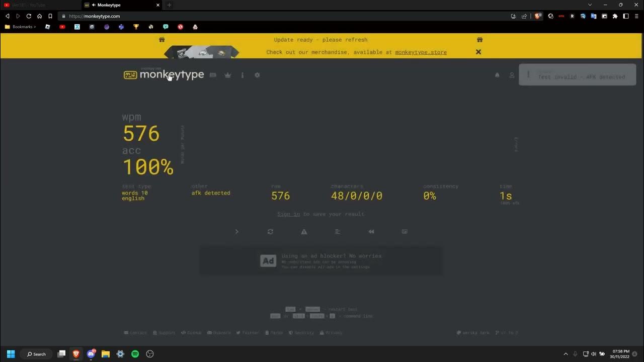Viewport: 644px width, 362px height.
Task: Open the privacy link in the footer
Action: pos(331,333)
